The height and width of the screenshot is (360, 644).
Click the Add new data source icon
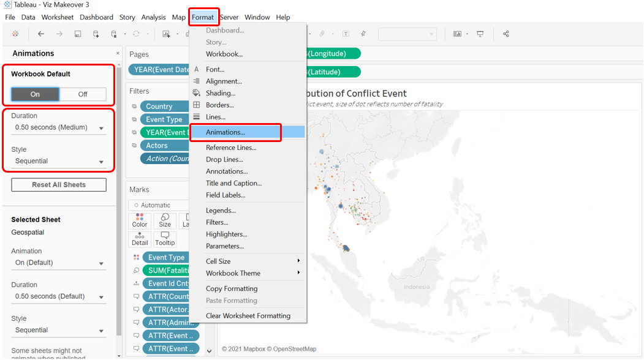[96, 34]
